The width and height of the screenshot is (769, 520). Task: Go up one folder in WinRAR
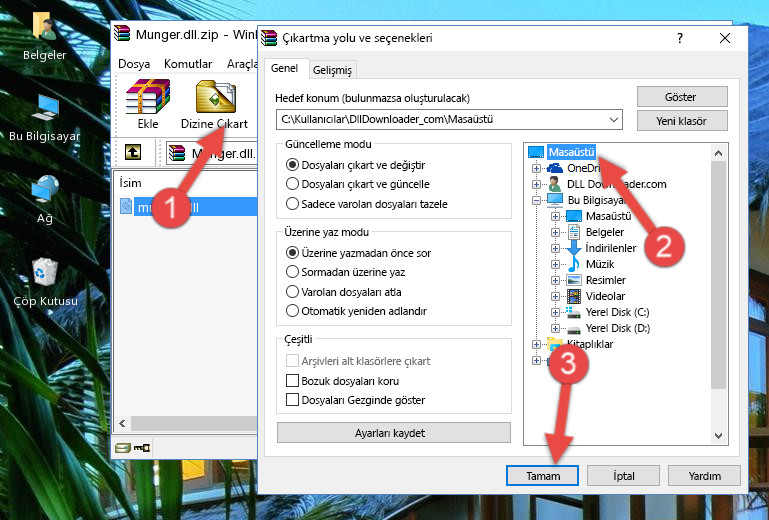133,153
